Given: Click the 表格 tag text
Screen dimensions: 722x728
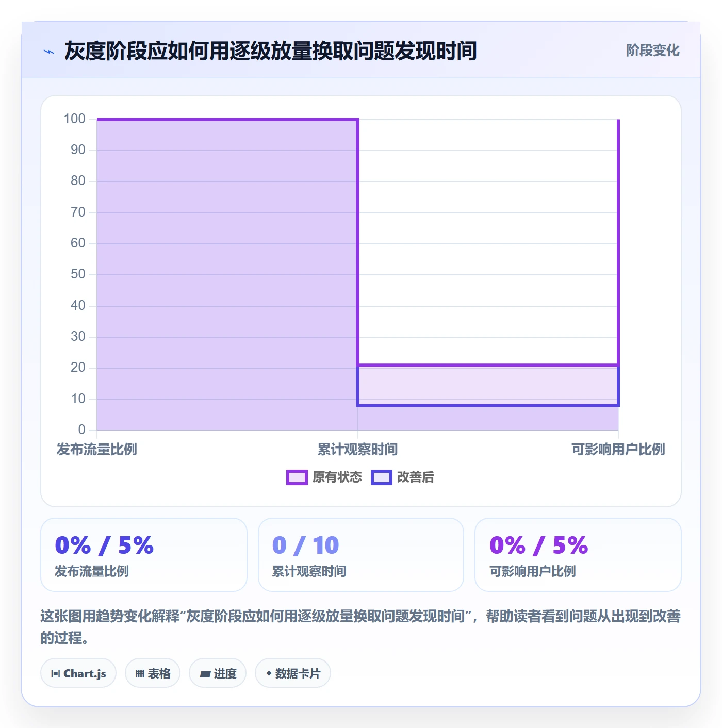Looking at the screenshot, I should point(159,673).
